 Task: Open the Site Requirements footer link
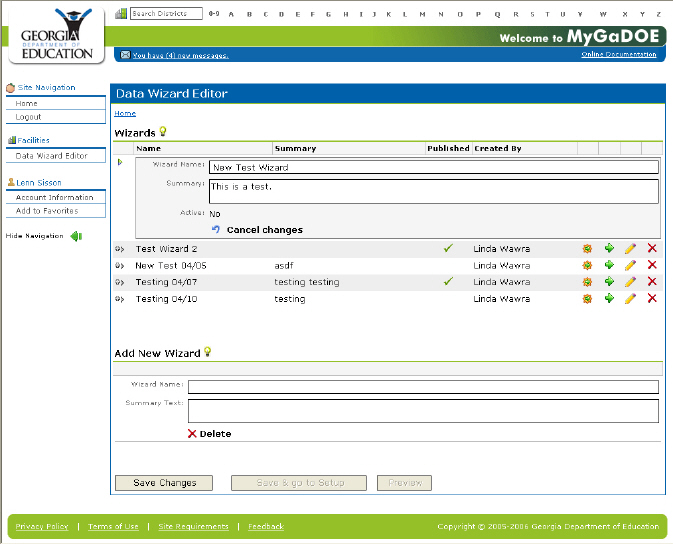(193, 527)
